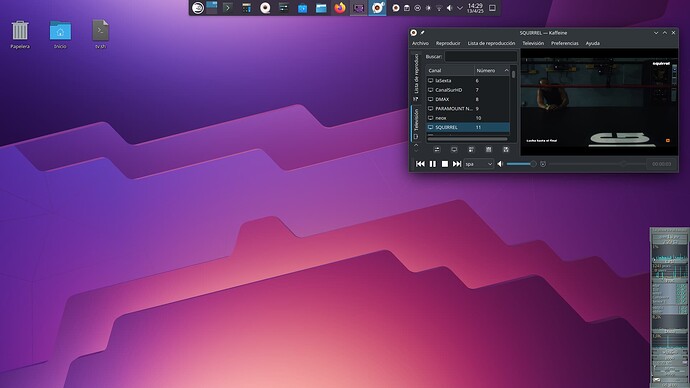The height and width of the screenshot is (388, 690).
Task: Open the Lista de reproducción menu
Action: pos(491,43)
